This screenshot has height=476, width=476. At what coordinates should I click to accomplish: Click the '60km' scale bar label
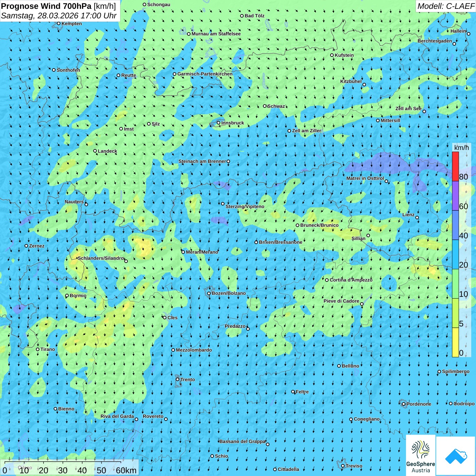[x=126, y=471]
